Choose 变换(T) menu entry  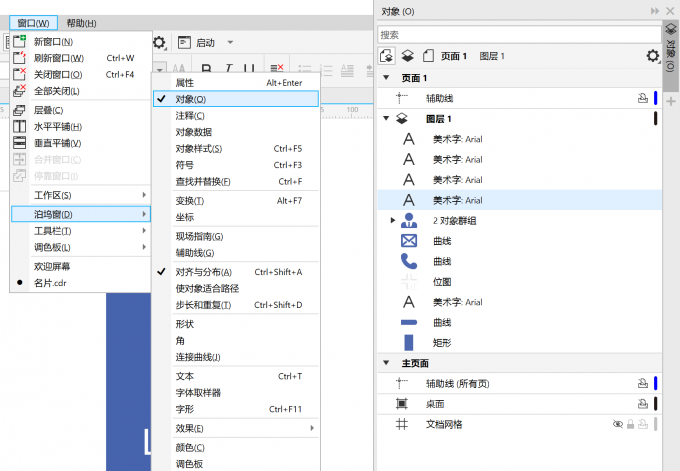(x=236, y=201)
